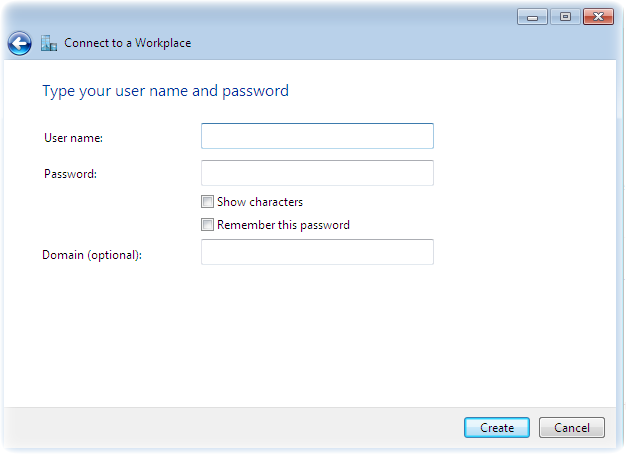Click the 'User name:' label
Screen dimensions: 626x454
tap(73, 138)
